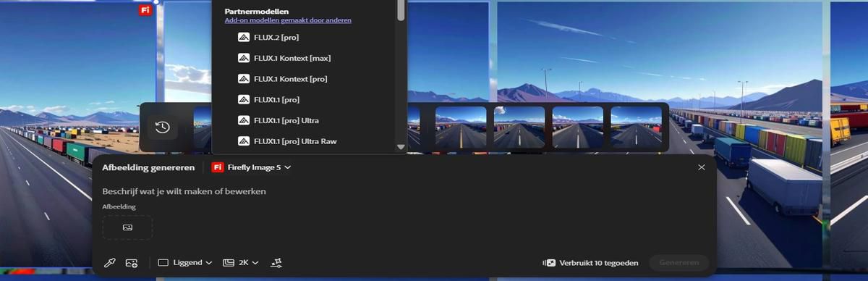Screen dimensions: 868x281
Task: Open the Liggend aspect ratio dropdown
Action: [185, 262]
